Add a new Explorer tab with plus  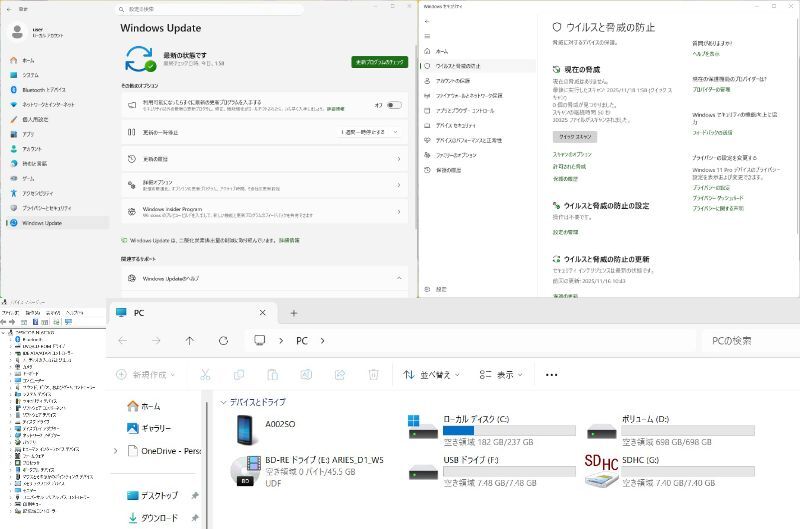click(x=294, y=313)
